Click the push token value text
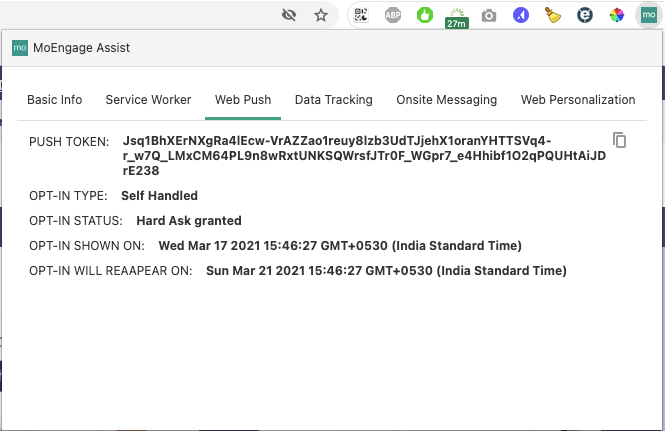665x431 pixels. tap(364, 156)
